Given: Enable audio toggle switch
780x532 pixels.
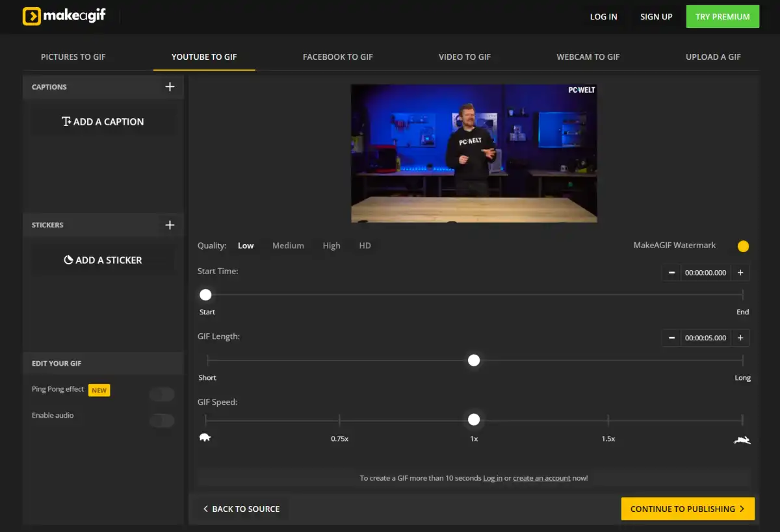Looking at the screenshot, I should 162,420.
